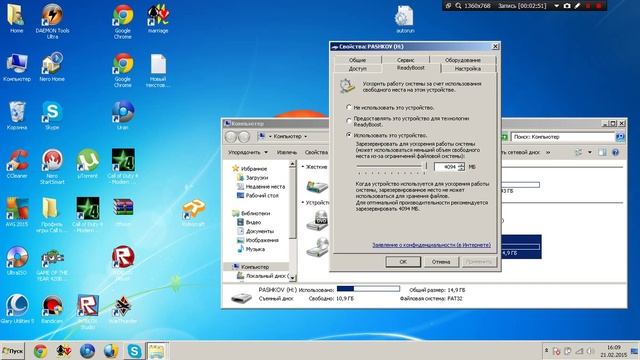Collapse the Жесткие диски group triangle
640x360 pixels.
pyautogui.click(x=303, y=167)
